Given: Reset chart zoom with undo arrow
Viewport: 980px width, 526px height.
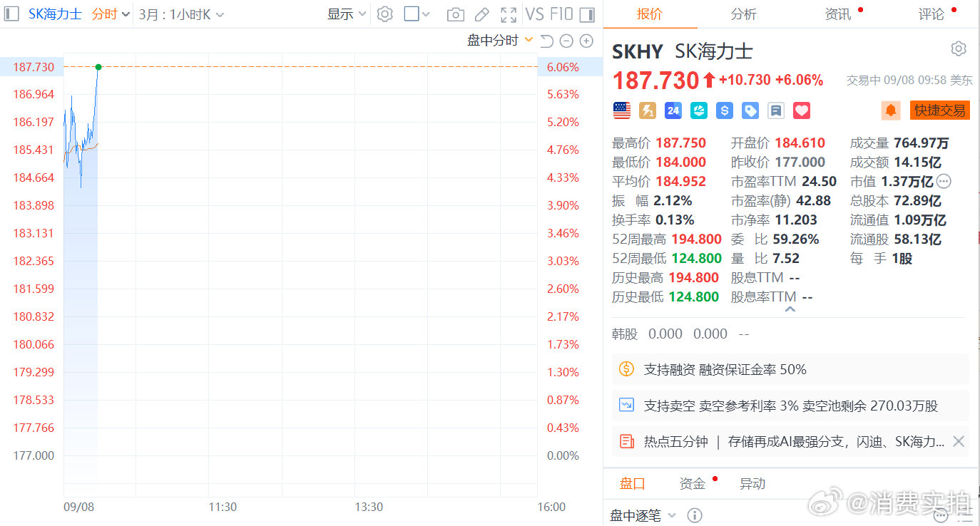Looking at the screenshot, I should [547, 41].
